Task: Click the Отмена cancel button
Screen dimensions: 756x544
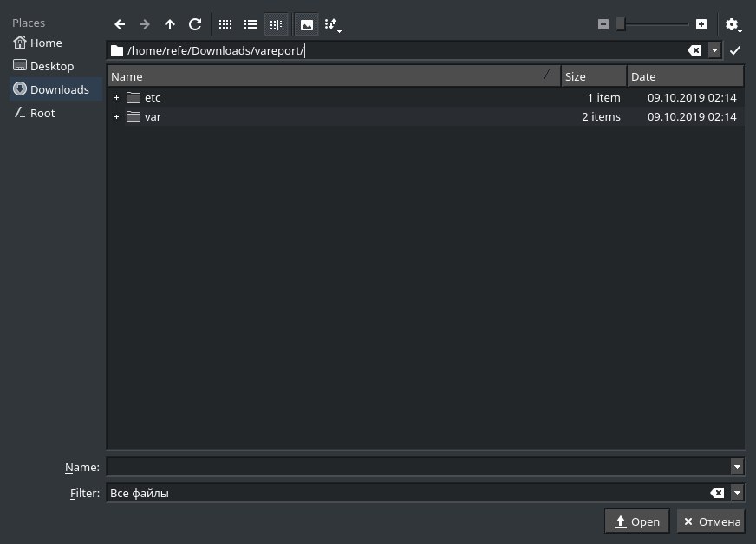Action: tap(711, 521)
